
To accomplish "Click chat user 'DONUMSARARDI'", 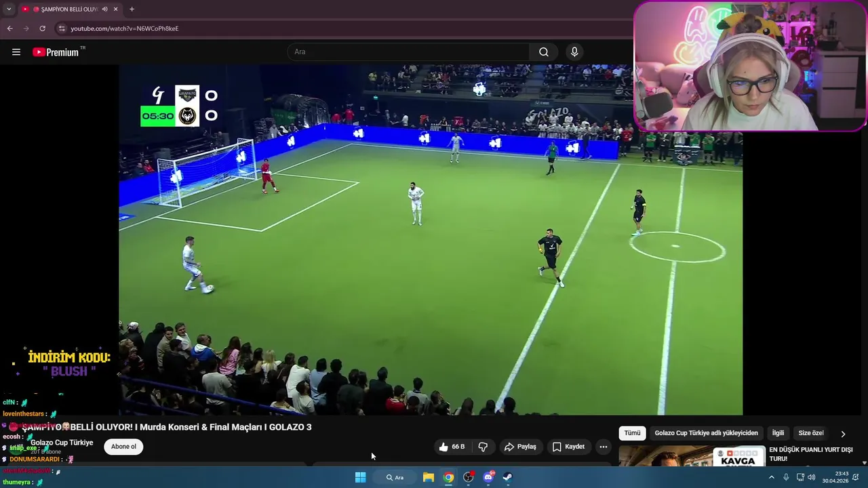I will (35, 459).
